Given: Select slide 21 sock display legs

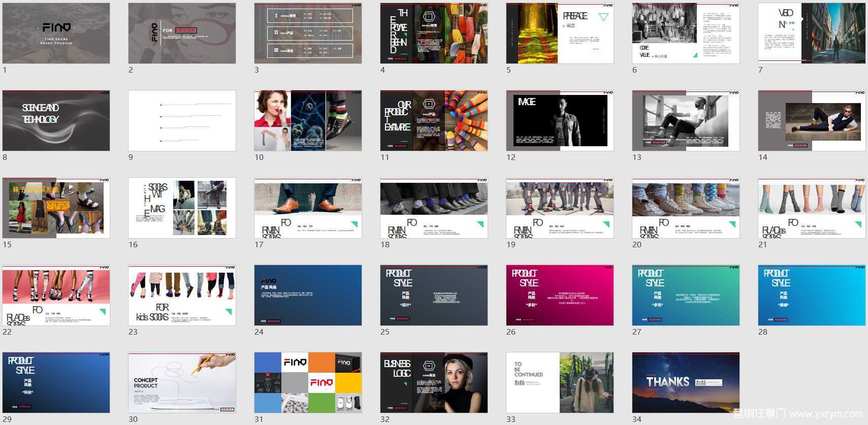Looking at the screenshot, I should pos(812,208).
